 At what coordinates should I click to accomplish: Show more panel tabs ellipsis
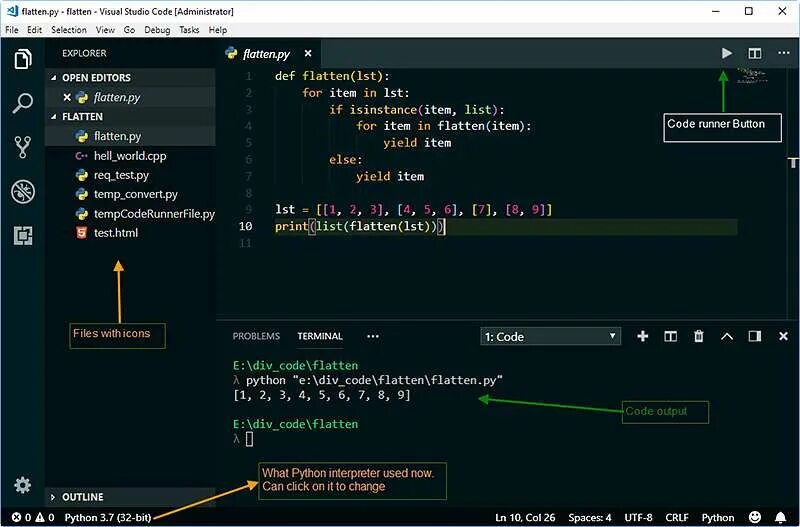(373, 336)
